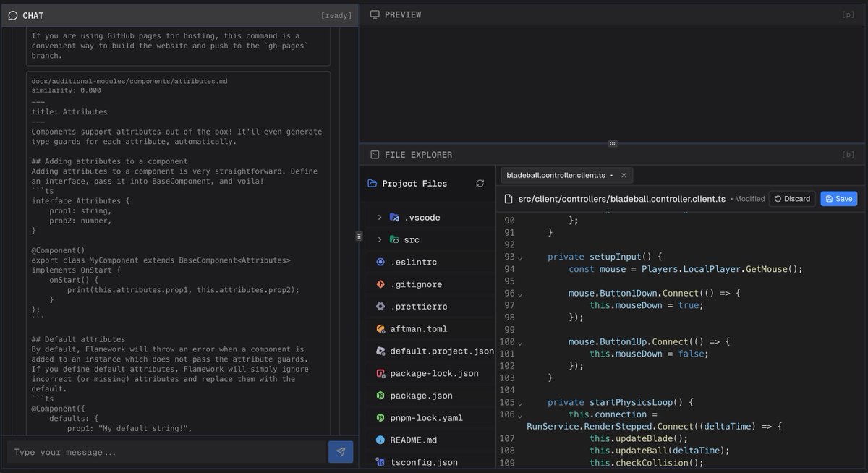Click the aftman.toml file icon
The width and height of the screenshot is (868, 473).
[x=380, y=329]
